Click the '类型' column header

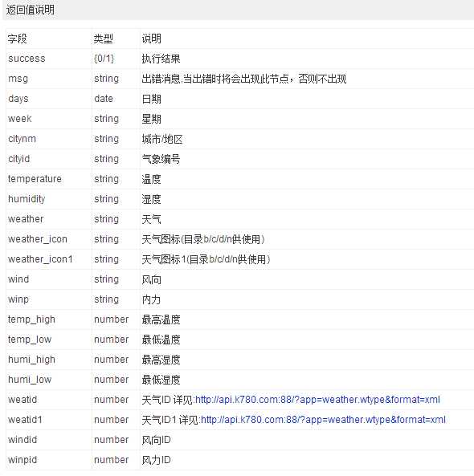coord(104,39)
